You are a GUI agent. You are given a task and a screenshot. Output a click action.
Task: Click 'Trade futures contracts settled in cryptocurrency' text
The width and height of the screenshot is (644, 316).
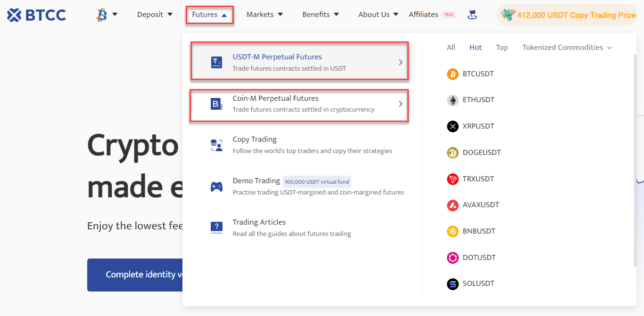[304, 109]
